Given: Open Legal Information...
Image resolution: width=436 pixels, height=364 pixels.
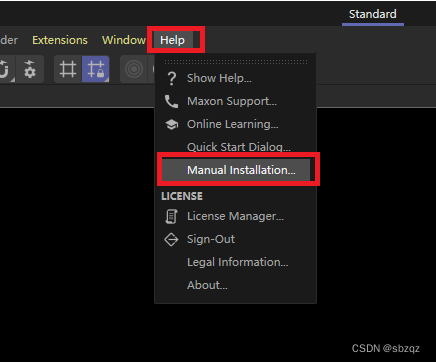Looking at the screenshot, I should (x=236, y=262).
